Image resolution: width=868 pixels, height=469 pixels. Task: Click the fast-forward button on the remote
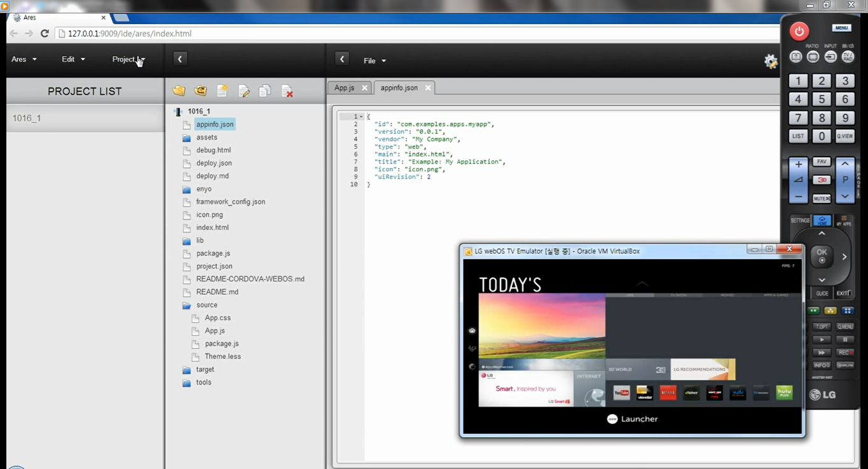click(822, 353)
